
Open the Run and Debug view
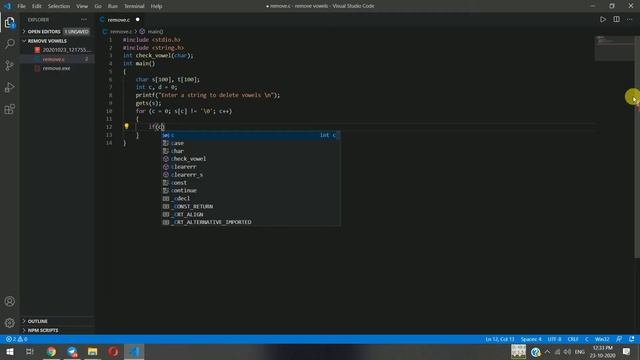coord(10,87)
